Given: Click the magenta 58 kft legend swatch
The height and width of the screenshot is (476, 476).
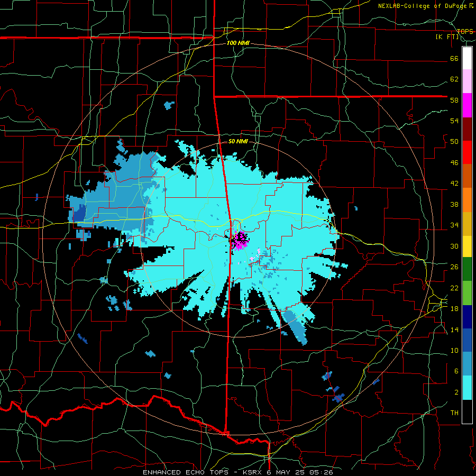Looking at the screenshot, I should click(467, 105).
